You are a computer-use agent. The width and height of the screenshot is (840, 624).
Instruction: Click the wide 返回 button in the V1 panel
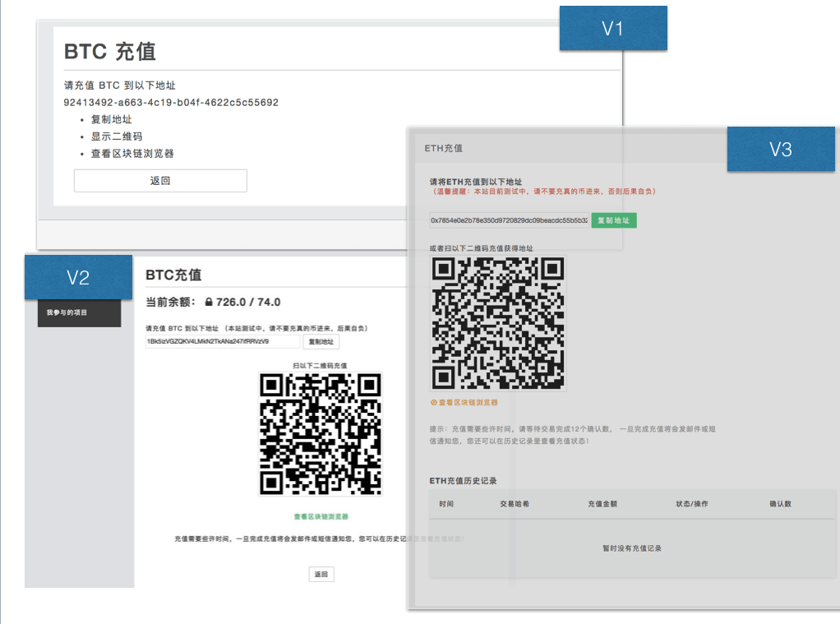pos(160,181)
